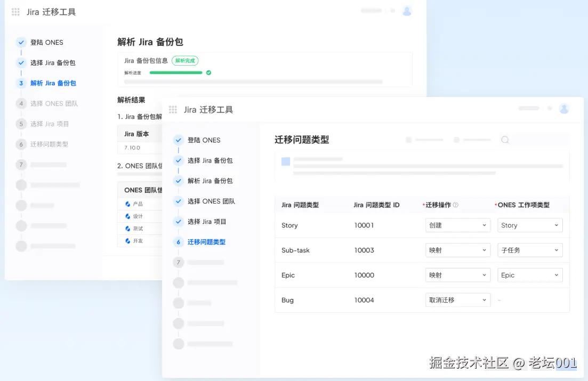Click search icon in migrate issue types page
Image resolution: width=588 pixels, height=381 pixels.
click(x=505, y=140)
